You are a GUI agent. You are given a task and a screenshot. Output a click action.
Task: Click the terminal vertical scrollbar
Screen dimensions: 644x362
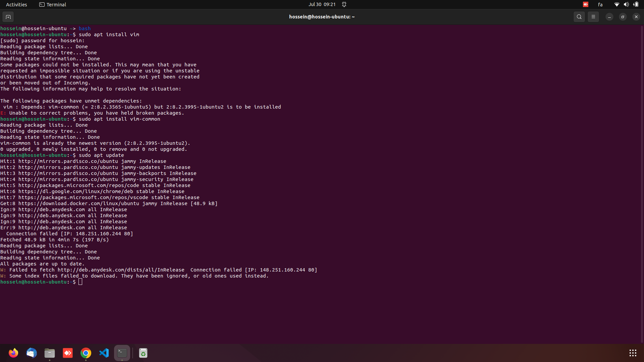click(x=642, y=184)
